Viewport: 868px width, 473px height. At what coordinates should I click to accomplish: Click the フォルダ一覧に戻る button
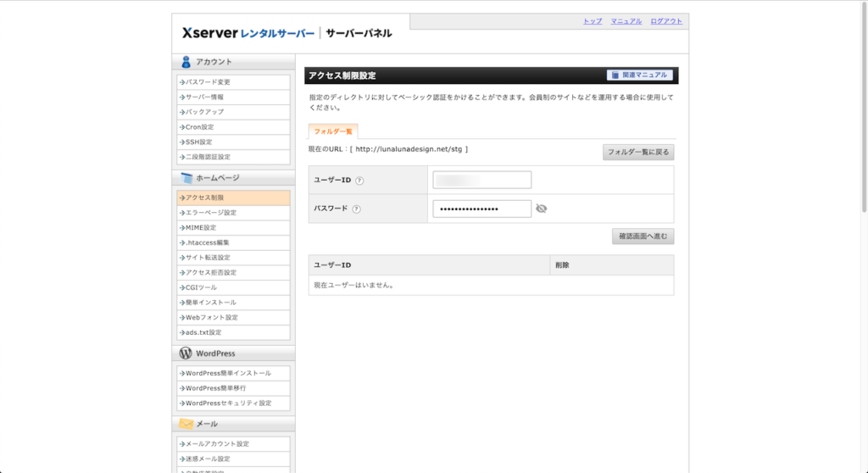click(x=638, y=153)
